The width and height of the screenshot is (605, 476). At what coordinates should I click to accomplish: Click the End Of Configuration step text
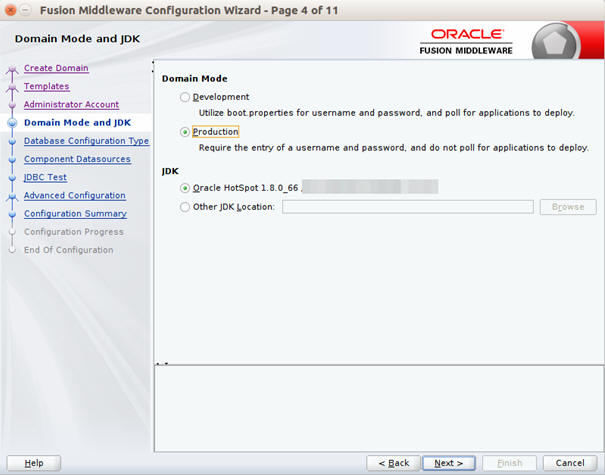tap(69, 250)
